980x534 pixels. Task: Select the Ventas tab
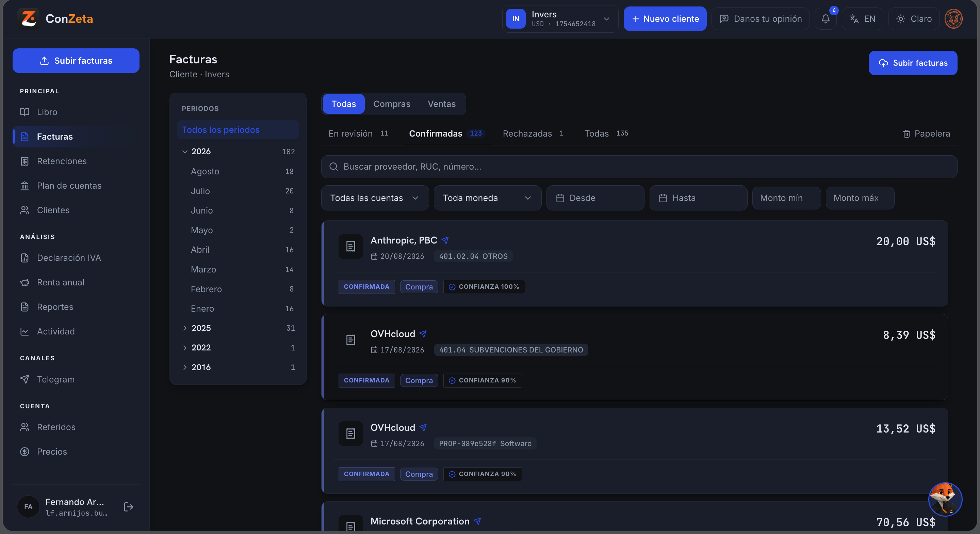(x=441, y=104)
